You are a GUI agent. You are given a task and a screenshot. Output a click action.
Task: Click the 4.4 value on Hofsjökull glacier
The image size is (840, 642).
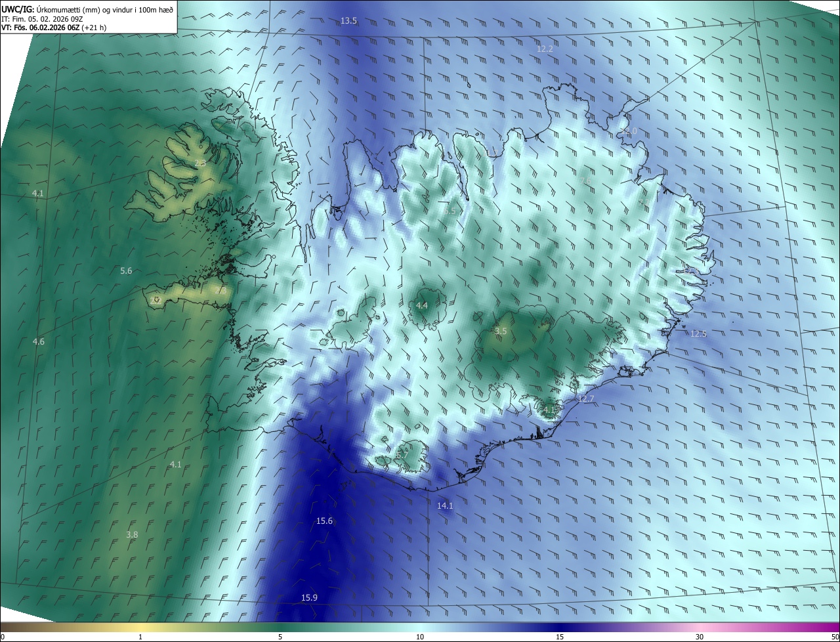422,306
